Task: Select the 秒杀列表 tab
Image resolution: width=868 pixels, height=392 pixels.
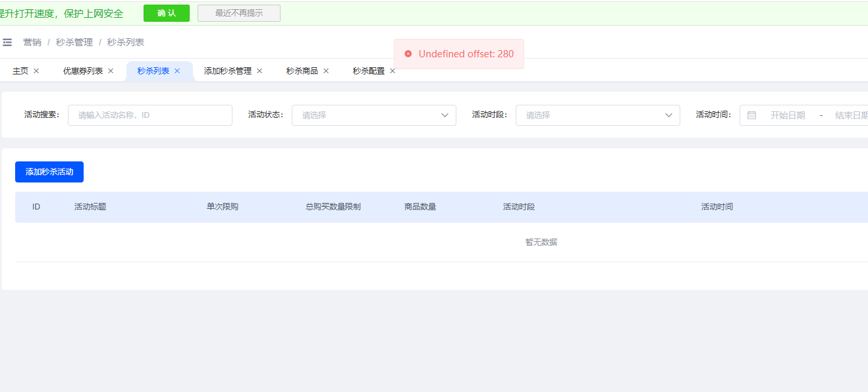Action: pyautogui.click(x=153, y=70)
